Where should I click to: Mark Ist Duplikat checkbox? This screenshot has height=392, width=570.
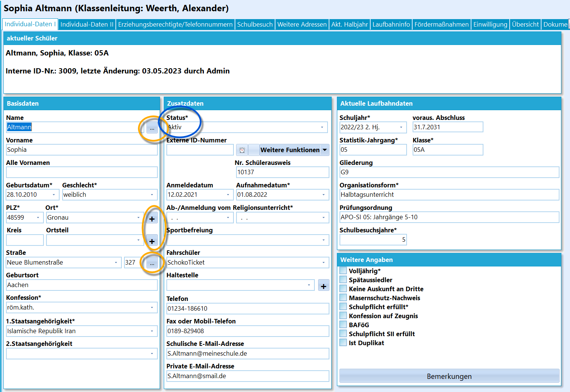pyautogui.click(x=343, y=343)
